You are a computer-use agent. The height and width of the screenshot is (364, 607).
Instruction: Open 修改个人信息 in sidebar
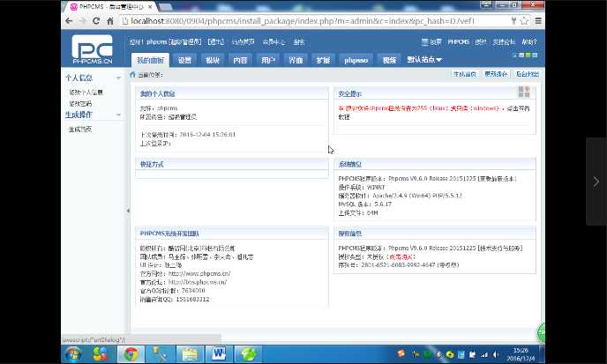coord(86,92)
